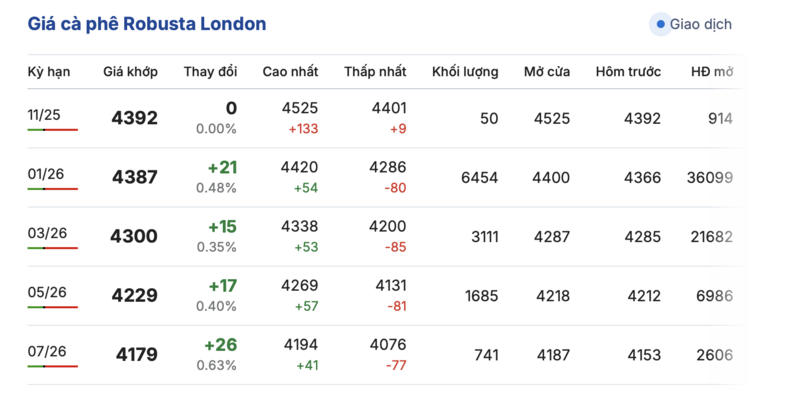Click the 01/26 price range bar
Image resolution: width=800 pixels, height=402 pixels.
point(53,189)
